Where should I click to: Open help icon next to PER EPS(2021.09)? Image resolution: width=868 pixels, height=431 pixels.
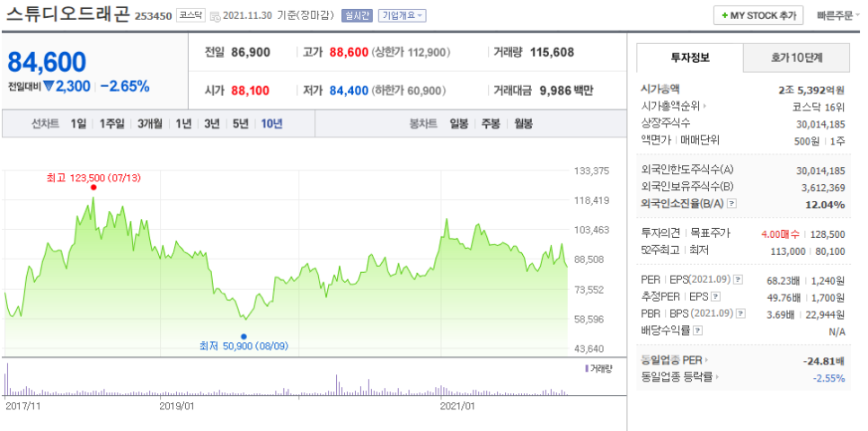[x=738, y=280]
